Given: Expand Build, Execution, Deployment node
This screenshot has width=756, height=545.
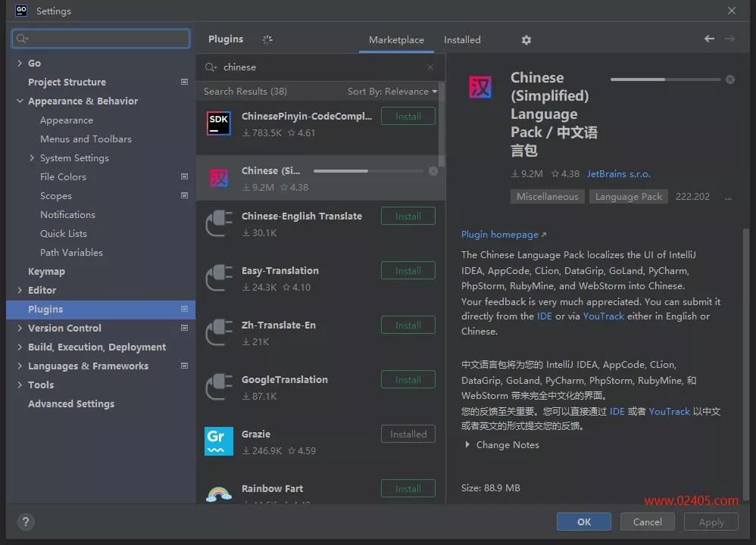Looking at the screenshot, I should [20, 347].
